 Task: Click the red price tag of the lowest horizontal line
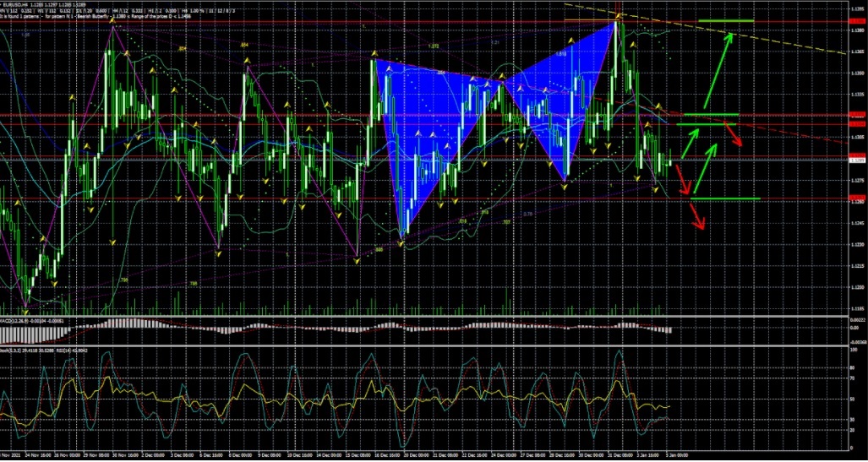857,198
